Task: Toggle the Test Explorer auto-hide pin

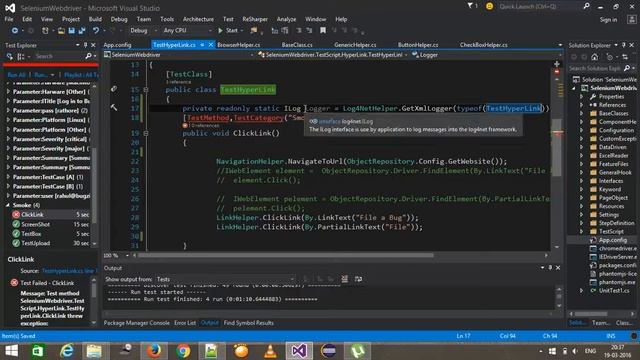Action: pos(85,45)
